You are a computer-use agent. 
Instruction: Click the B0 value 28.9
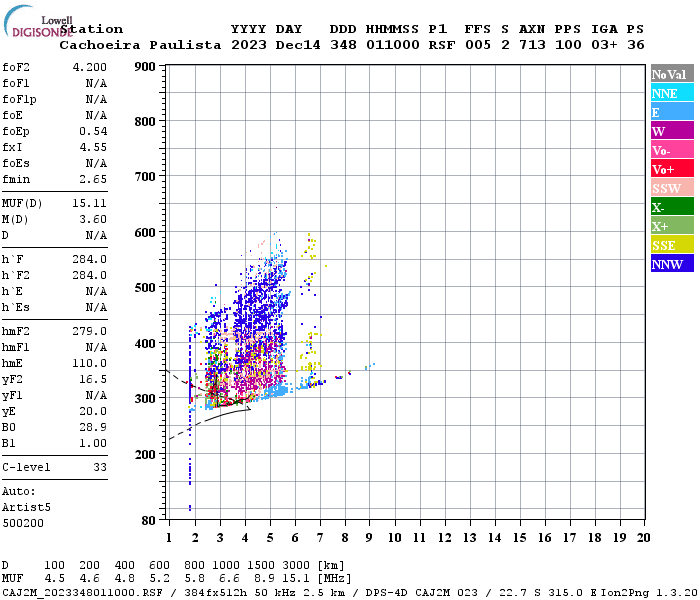tap(93, 428)
